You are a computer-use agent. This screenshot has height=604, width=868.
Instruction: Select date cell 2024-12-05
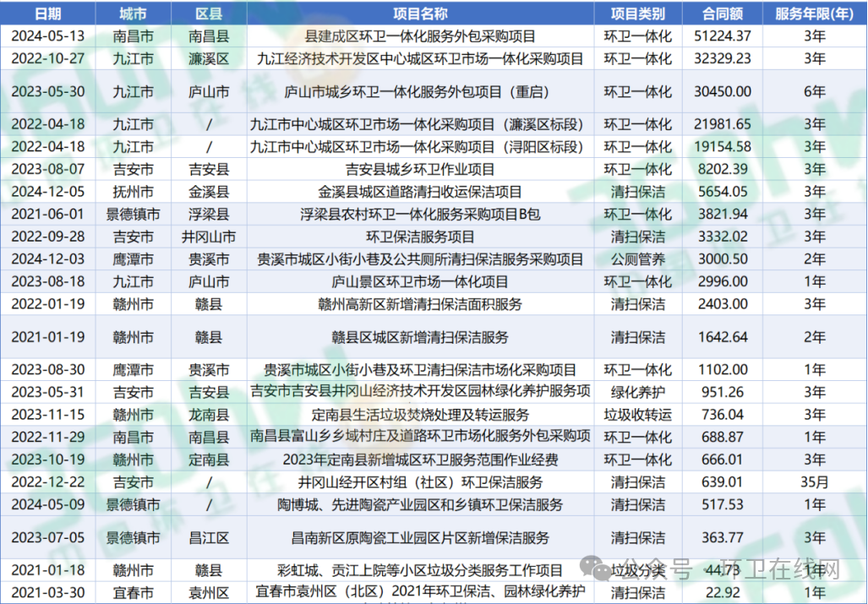[47, 192]
